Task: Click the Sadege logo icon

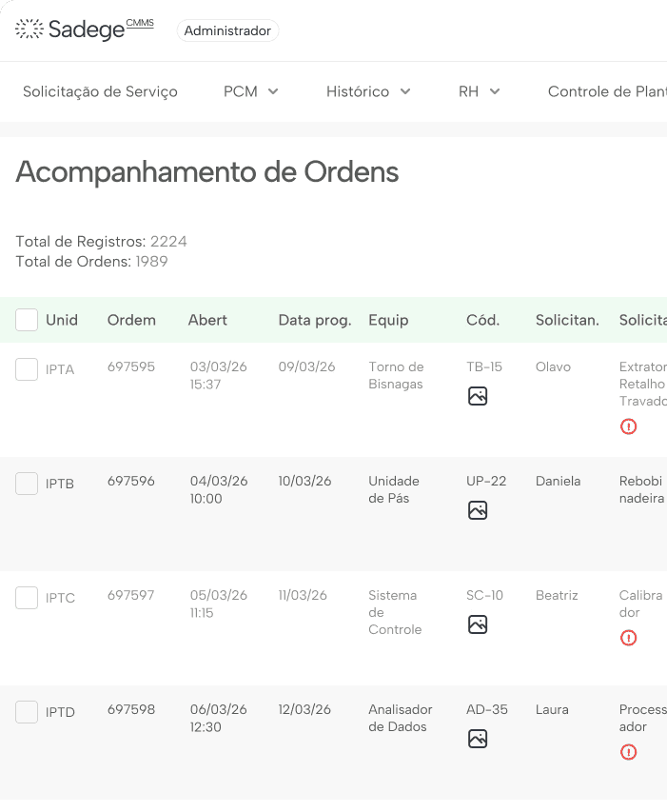Action: click(x=30, y=29)
